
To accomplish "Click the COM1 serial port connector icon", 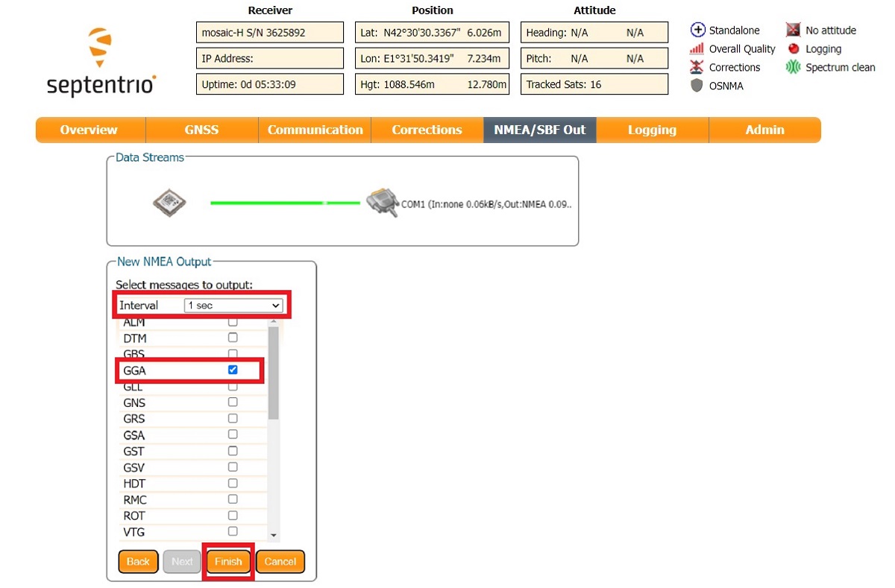I will point(383,203).
